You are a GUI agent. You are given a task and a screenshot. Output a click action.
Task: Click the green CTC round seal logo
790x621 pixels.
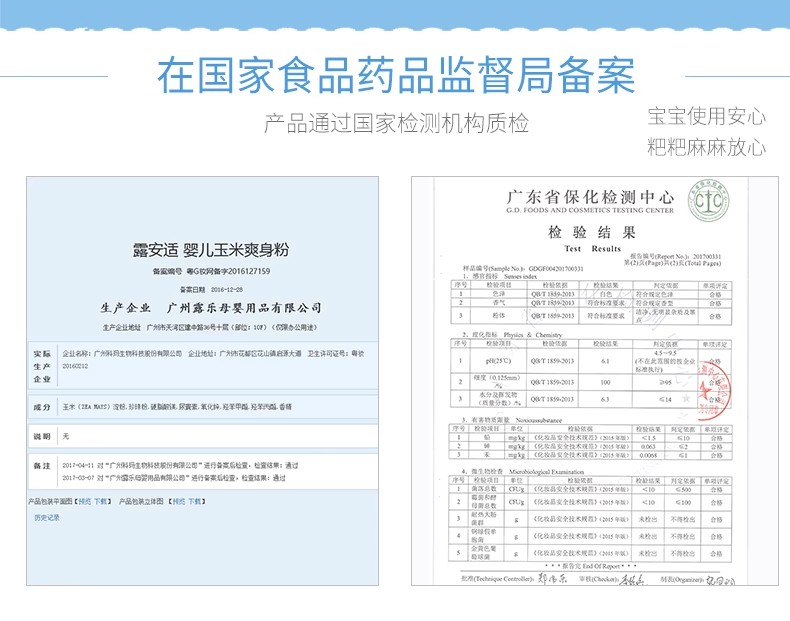(x=708, y=200)
